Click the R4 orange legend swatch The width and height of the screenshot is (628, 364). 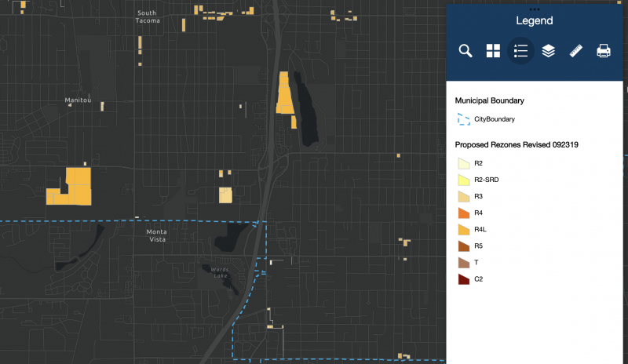(x=463, y=213)
